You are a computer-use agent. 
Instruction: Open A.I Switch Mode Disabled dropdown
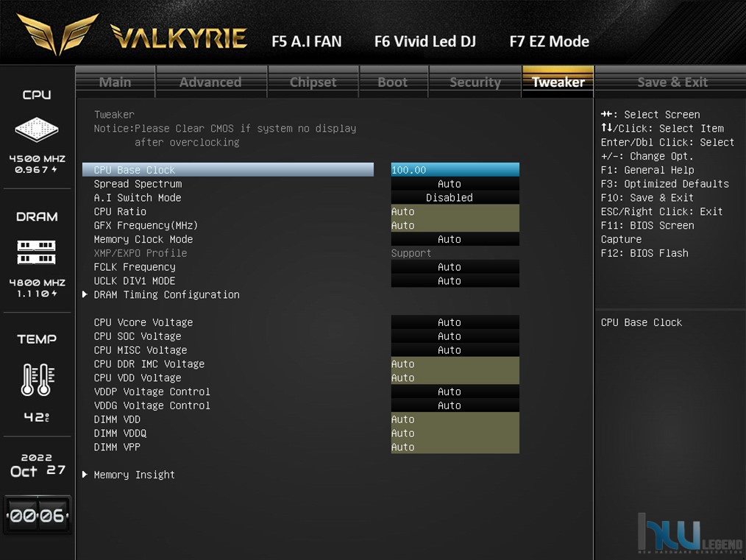coord(455,197)
